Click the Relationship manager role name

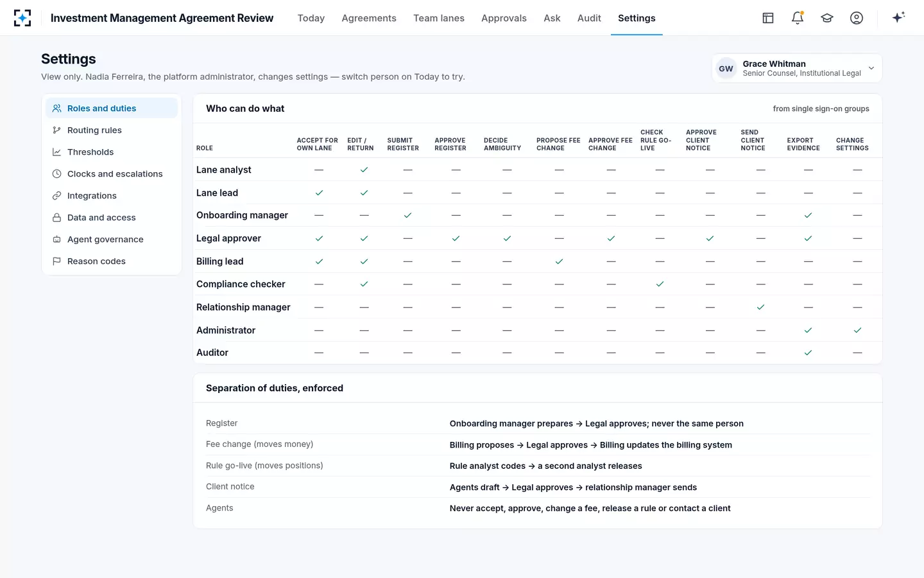pos(243,307)
